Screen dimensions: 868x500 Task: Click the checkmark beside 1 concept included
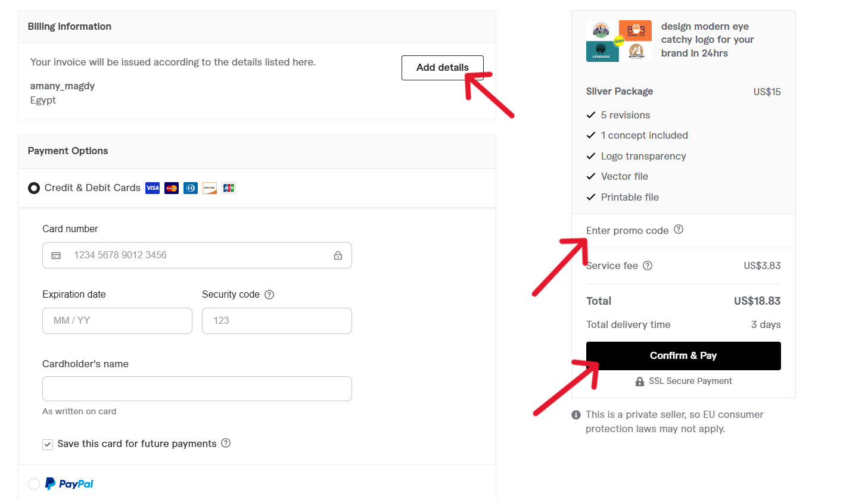click(591, 135)
